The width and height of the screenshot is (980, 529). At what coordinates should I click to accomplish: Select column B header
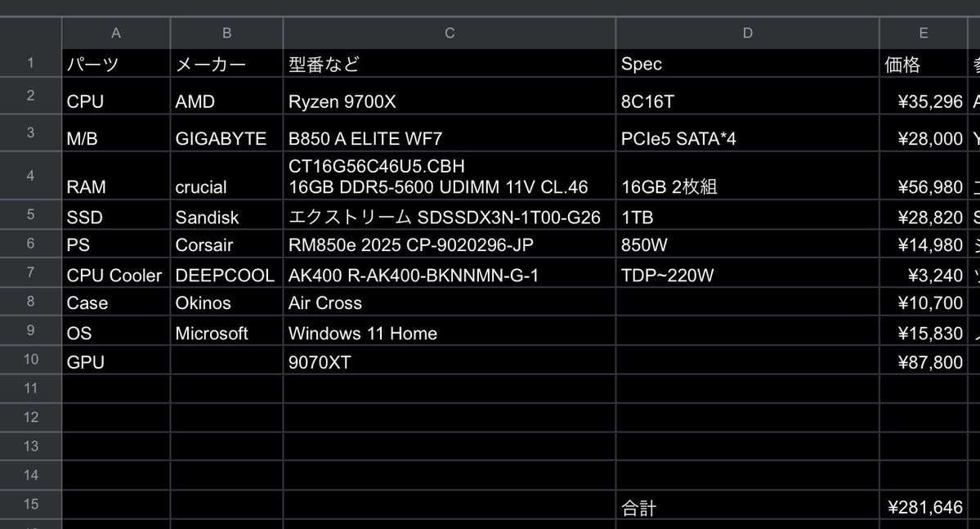coord(227,34)
